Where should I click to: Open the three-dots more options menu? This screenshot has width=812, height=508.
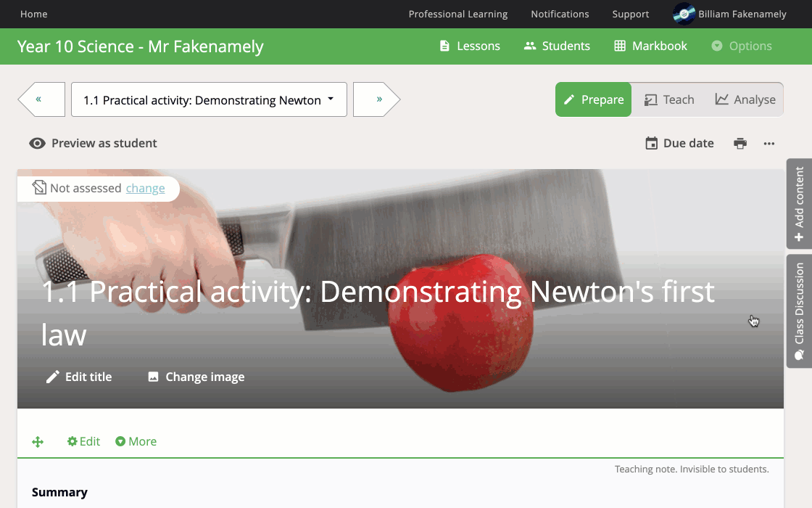[x=769, y=144]
